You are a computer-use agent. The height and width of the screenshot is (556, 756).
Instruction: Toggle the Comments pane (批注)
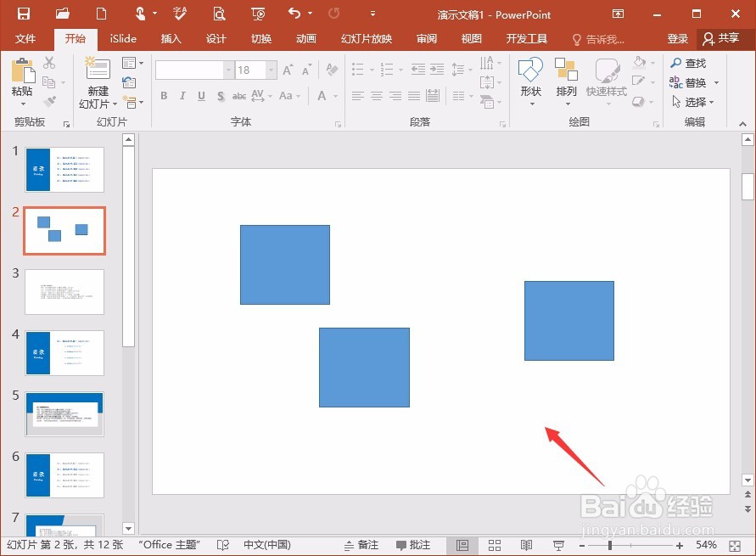click(413, 546)
